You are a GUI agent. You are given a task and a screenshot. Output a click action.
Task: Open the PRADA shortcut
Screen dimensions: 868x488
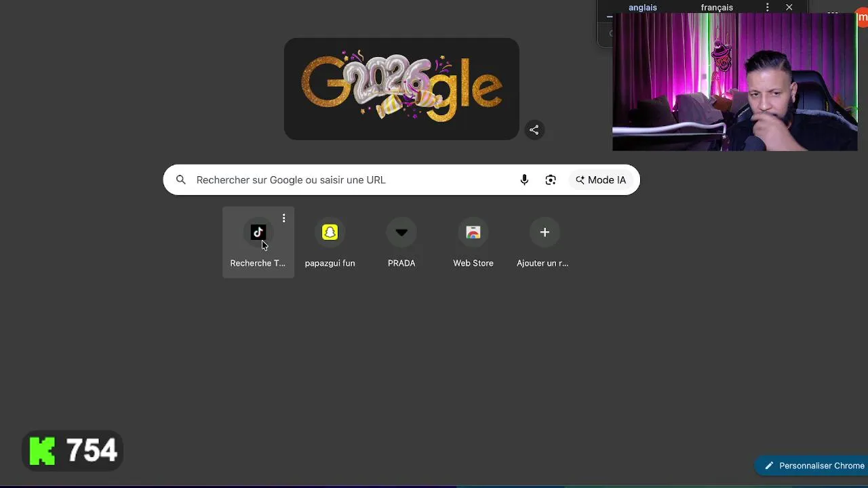click(401, 243)
